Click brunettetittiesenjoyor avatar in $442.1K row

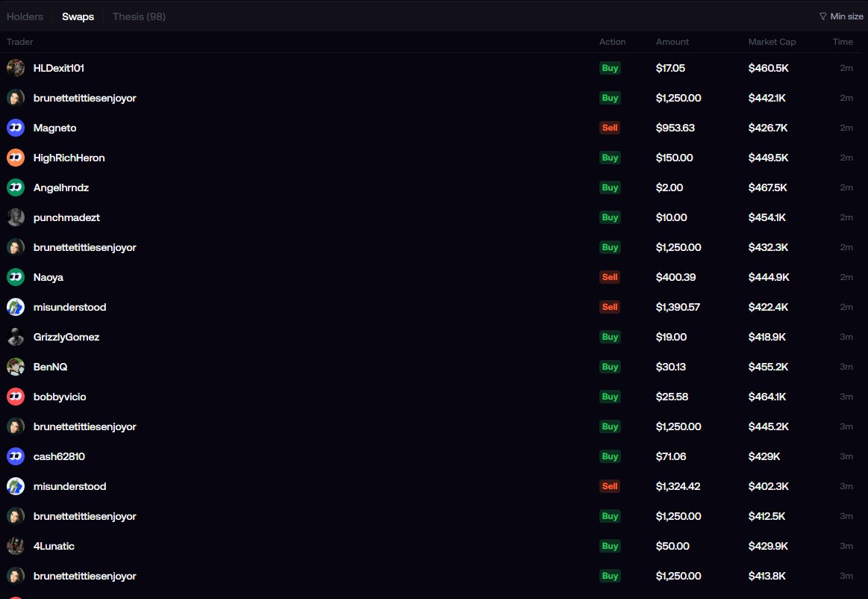[x=16, y=98]
